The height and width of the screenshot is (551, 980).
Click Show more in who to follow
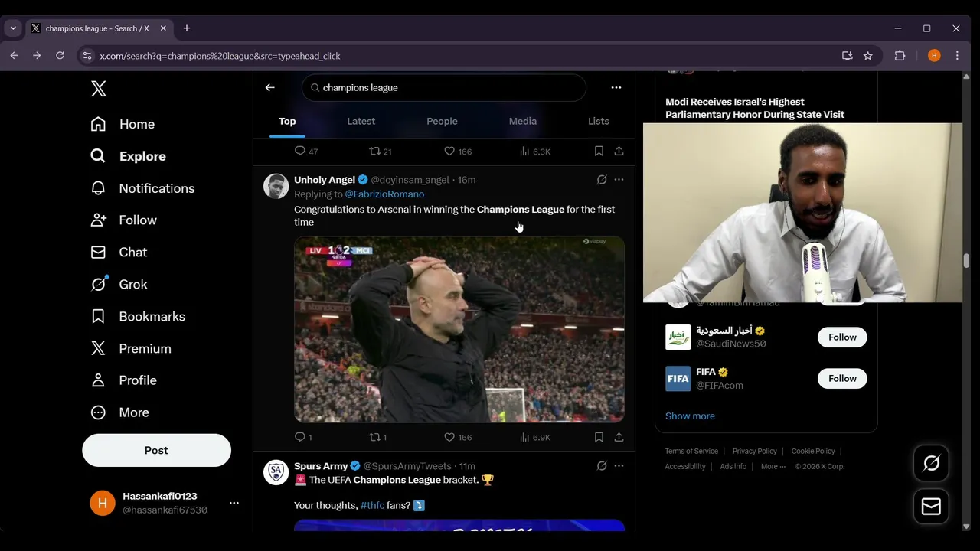click(x=690, y=416)
